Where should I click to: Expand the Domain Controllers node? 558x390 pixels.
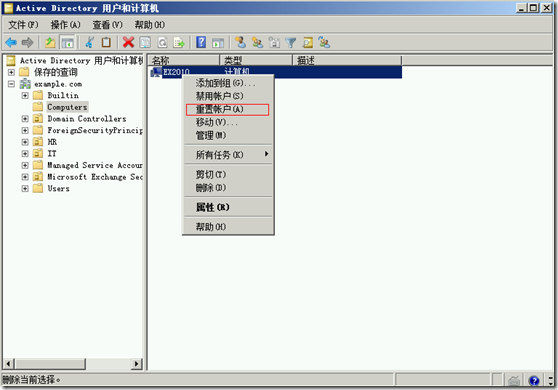tap(25, 118)
